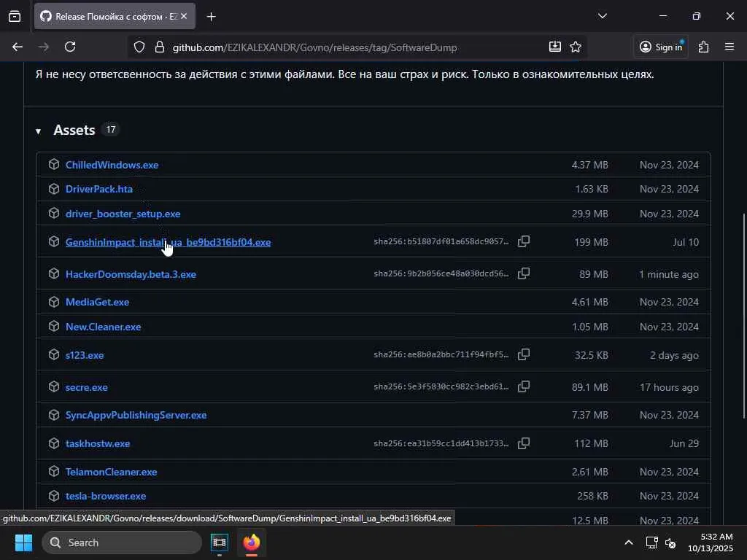
Task: Open the list all tabs chevron
Action: pos(603,16)
